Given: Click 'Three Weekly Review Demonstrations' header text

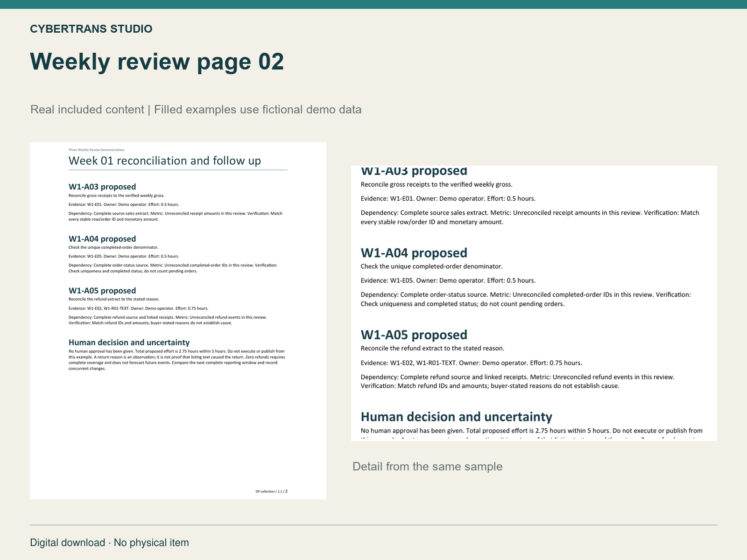Looking at the screenshot, I should [x=96, y=150].
